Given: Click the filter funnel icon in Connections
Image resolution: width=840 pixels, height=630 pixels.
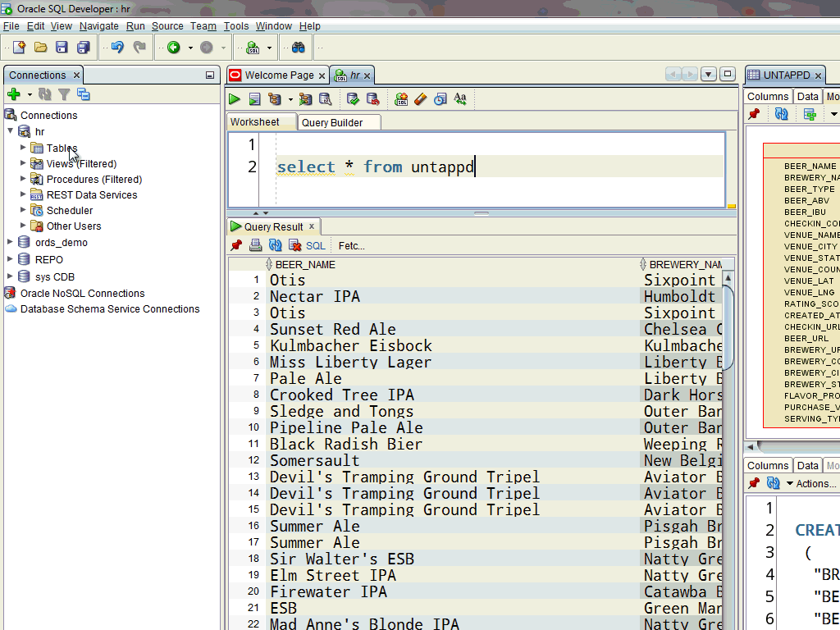Looking at the screenshot, I should pos(64,95).
